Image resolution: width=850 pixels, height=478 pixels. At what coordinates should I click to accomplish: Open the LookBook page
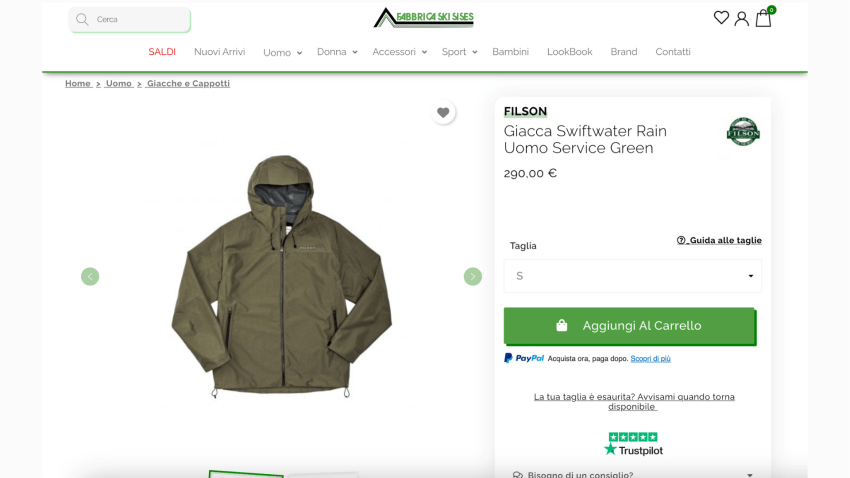570,52
